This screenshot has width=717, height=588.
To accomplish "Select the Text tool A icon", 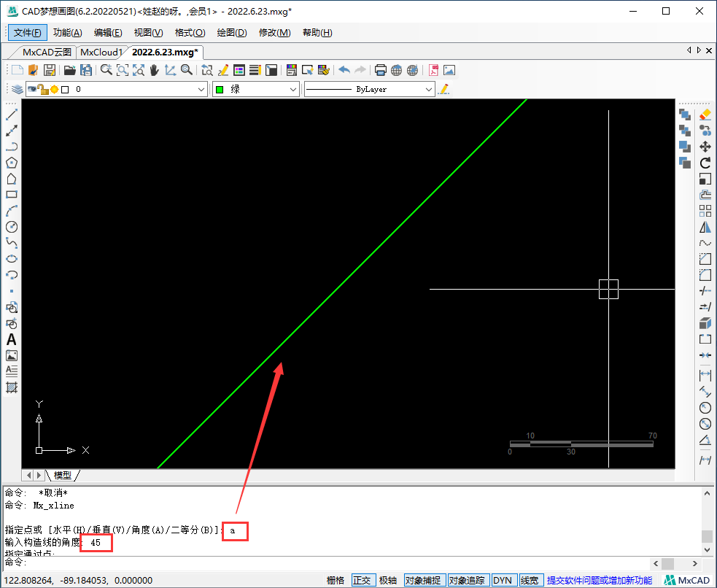I will 12,339.
